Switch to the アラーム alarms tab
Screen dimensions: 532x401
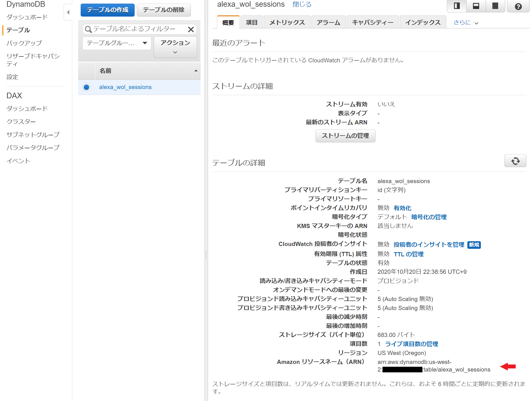tap(328, 22)
